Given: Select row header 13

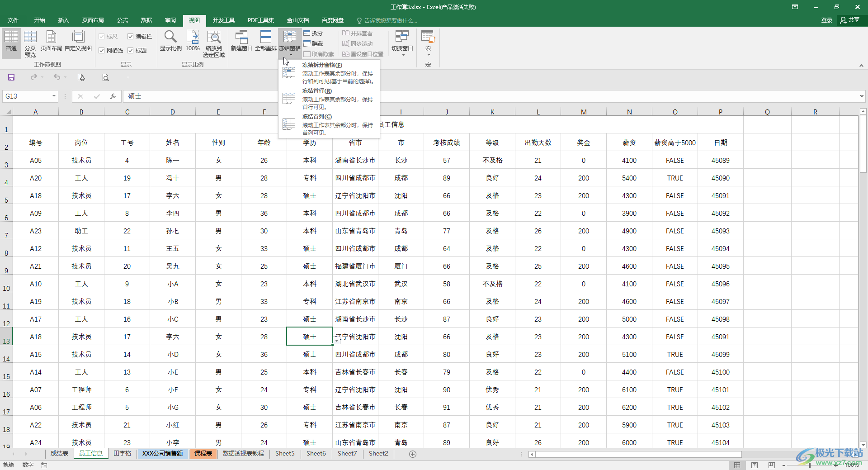Looking at the screenshot, I should pos(6,337).
